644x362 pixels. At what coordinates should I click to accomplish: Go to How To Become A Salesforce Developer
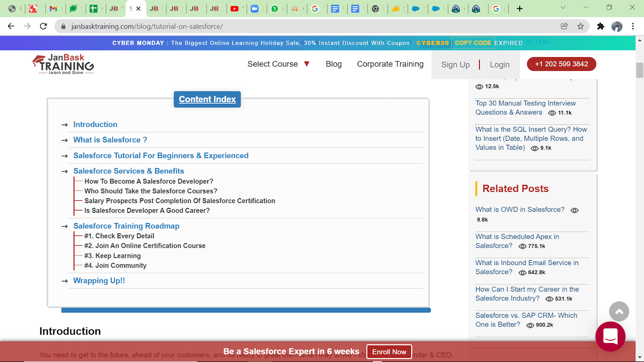click(x=149, y=181)
